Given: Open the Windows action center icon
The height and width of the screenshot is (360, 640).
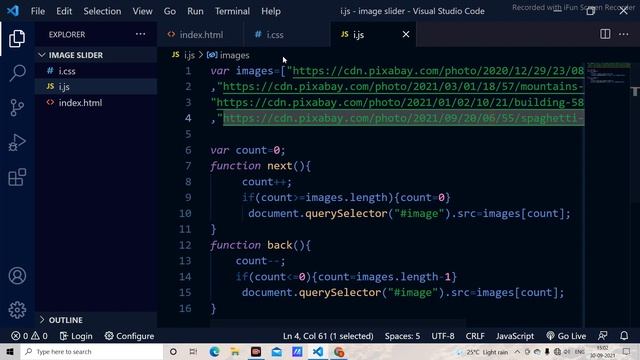Looking at the screenshot, I should (x=627, y=352).
